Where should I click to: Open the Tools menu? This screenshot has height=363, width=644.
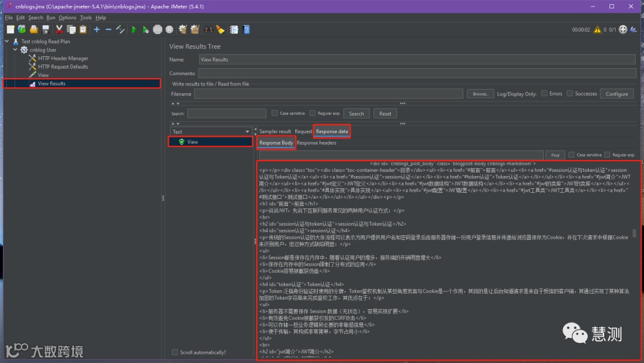pyautogui.click(x=86, y=18)
